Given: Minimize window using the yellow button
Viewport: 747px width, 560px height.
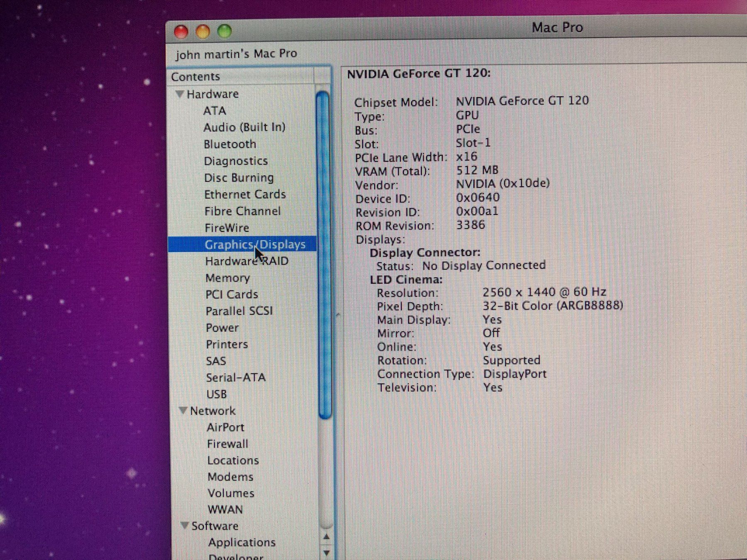Looking at the screenshot, I should coord(203,32).
